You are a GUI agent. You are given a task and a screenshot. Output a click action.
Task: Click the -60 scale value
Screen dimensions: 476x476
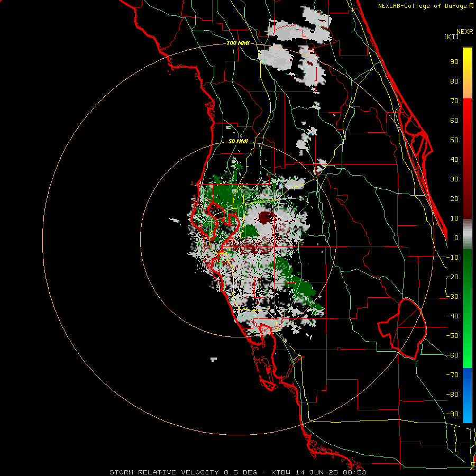[x=452, y=355]
